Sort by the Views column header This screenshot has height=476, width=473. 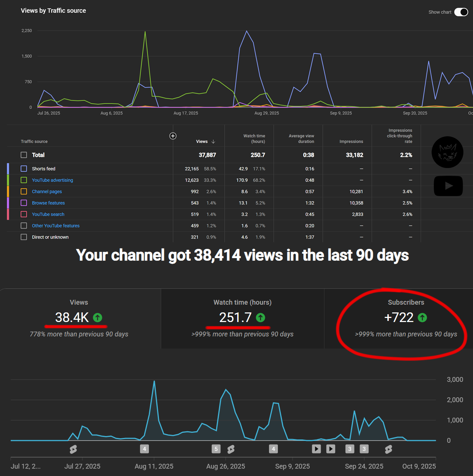pyautogui.click(x=202, y=141)
